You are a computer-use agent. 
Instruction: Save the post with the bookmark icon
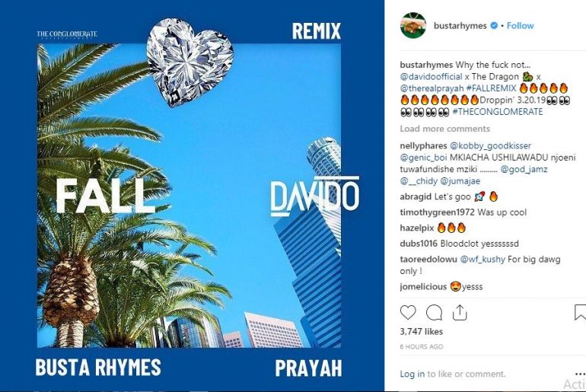tap(580, 312)
